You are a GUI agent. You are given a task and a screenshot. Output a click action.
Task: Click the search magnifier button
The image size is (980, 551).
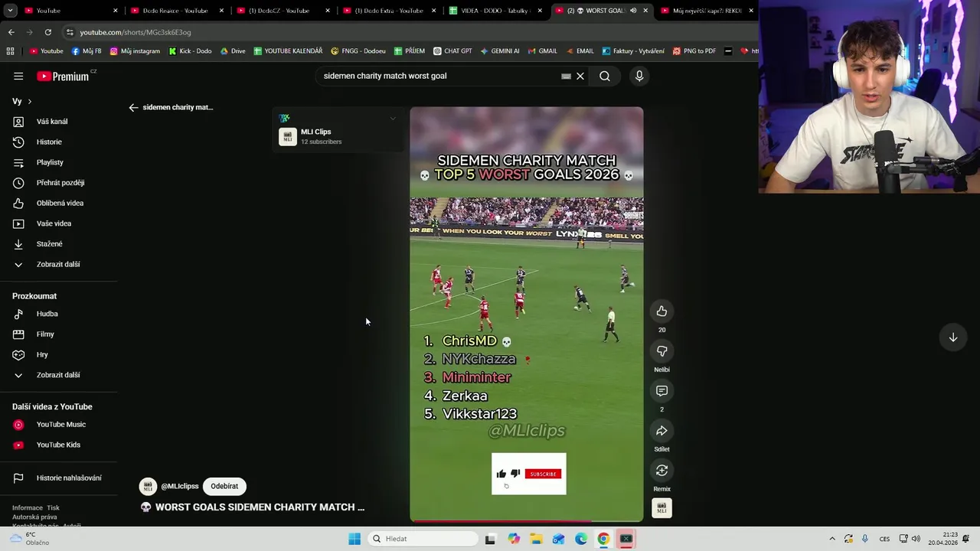pos(605,76)
